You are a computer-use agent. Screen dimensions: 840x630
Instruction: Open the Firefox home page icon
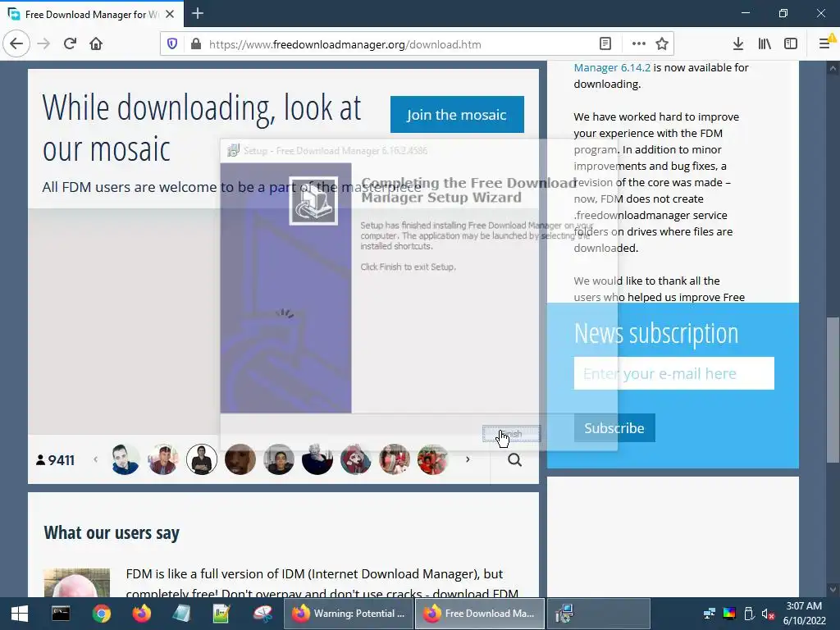[x=96, y=44]
